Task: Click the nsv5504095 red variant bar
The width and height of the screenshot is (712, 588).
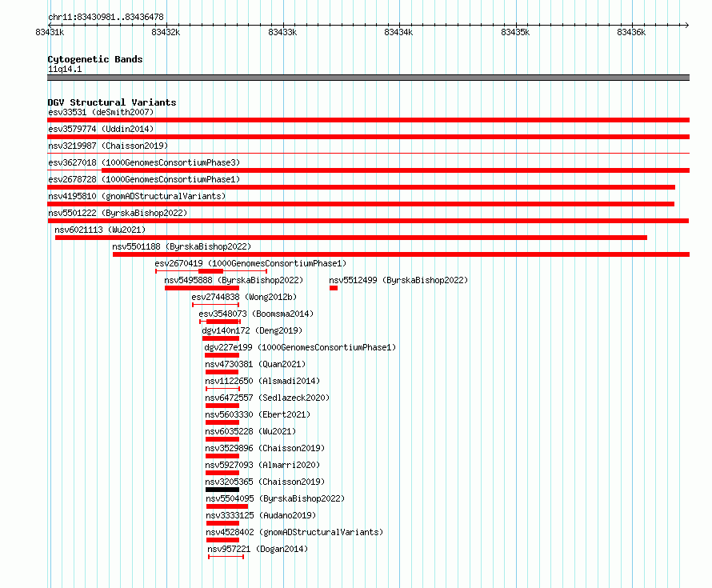Action: [x=227, y=506]
